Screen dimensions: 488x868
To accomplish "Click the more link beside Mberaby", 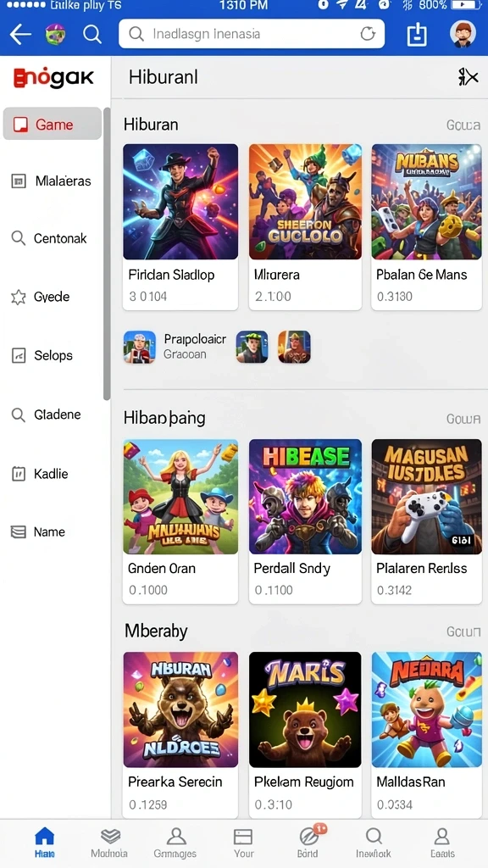I will click(463, 631).
